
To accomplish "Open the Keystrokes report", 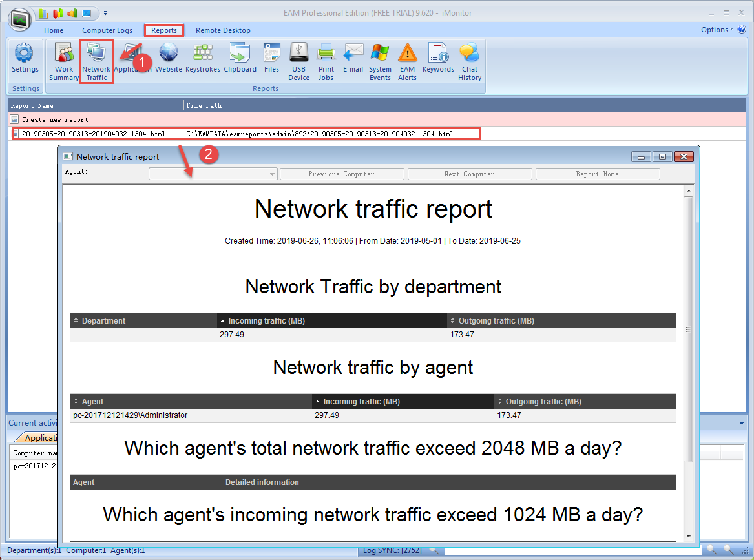I will [202, 59].
